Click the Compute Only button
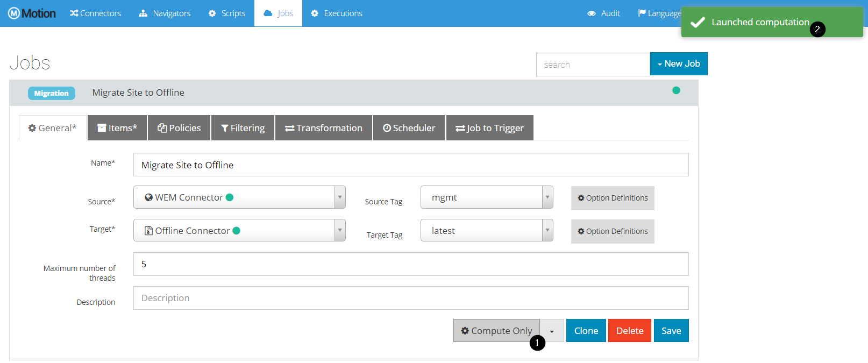 tap(496, 331)
